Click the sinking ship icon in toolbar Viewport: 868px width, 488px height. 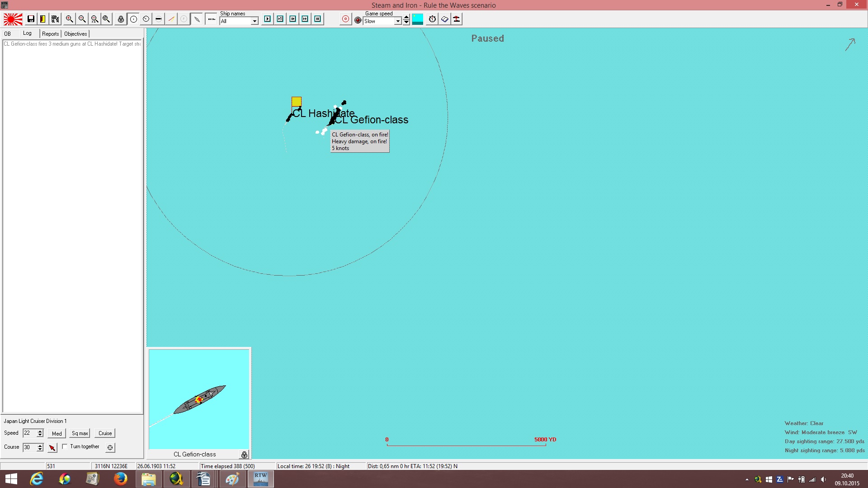click(x=457, y=19)
